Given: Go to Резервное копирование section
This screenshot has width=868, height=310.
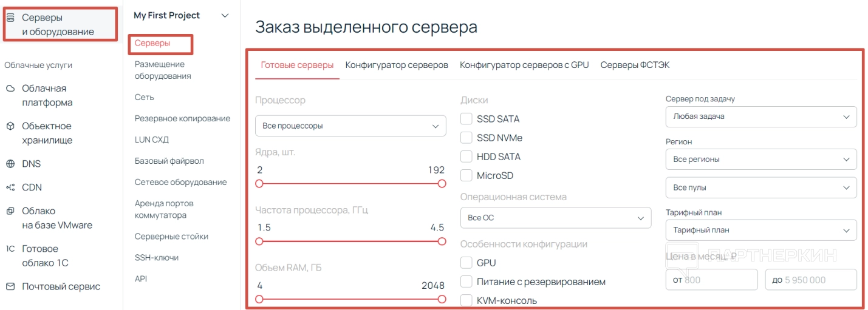Looking at the screenshot, I should (182, 118).
